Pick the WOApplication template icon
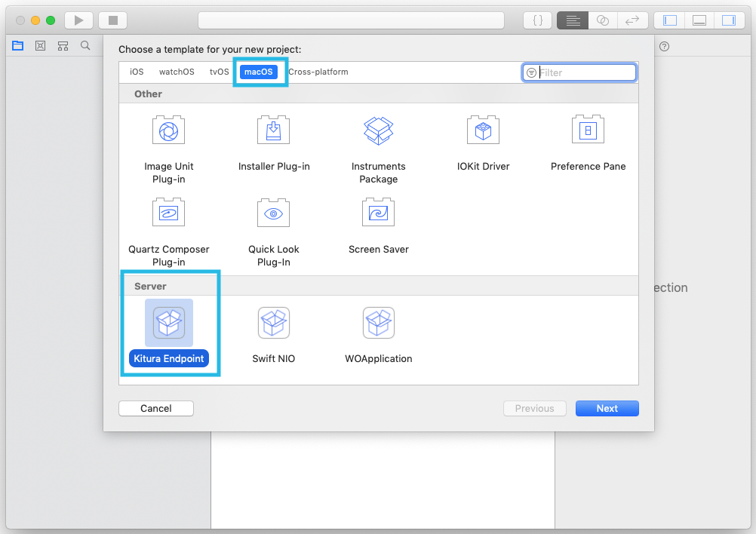The image size is (756, 534). (x=379, y=322)
